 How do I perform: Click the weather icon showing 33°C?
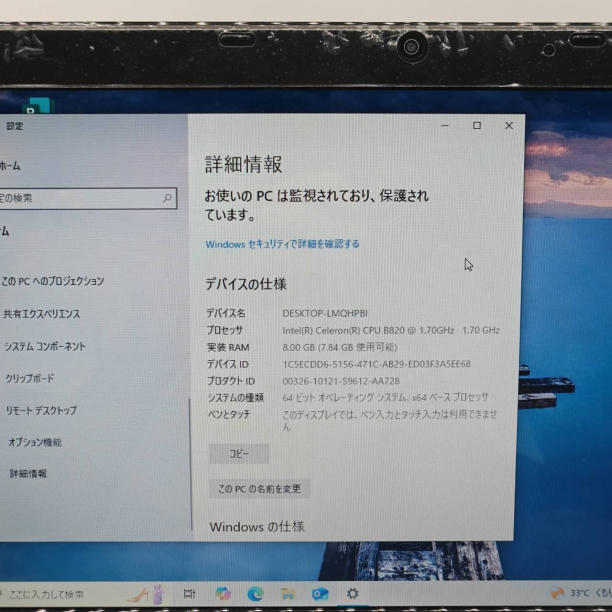point(557,593)
